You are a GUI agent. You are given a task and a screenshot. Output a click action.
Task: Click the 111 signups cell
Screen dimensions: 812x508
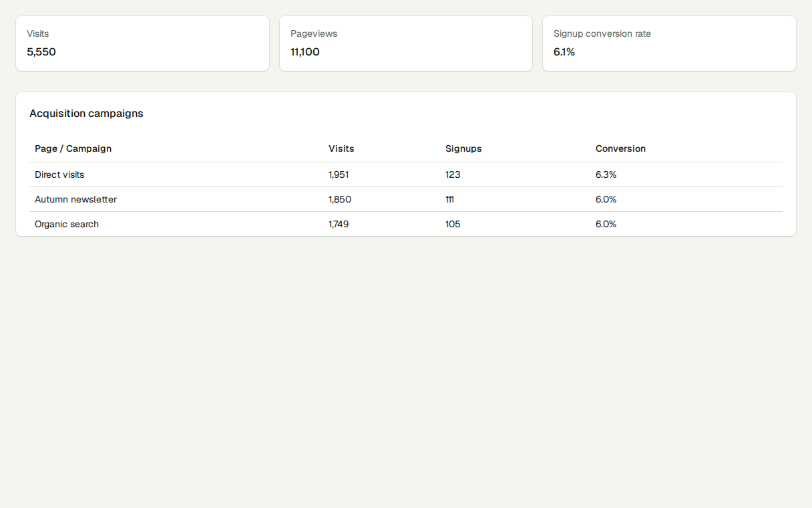(x=450, y=199)
